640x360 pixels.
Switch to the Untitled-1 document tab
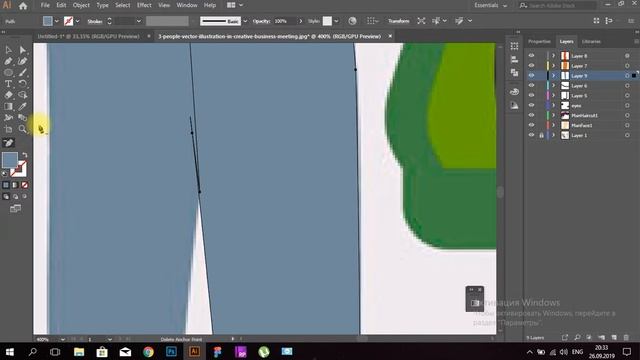click(89, 36)
